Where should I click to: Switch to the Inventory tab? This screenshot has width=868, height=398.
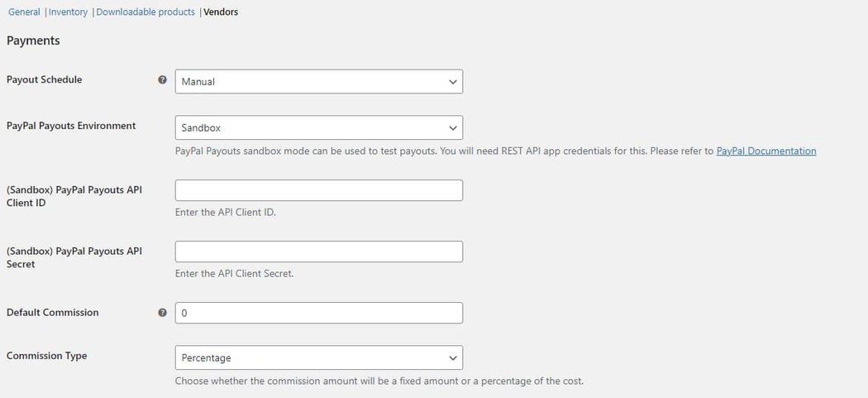[x=68, y=12]
